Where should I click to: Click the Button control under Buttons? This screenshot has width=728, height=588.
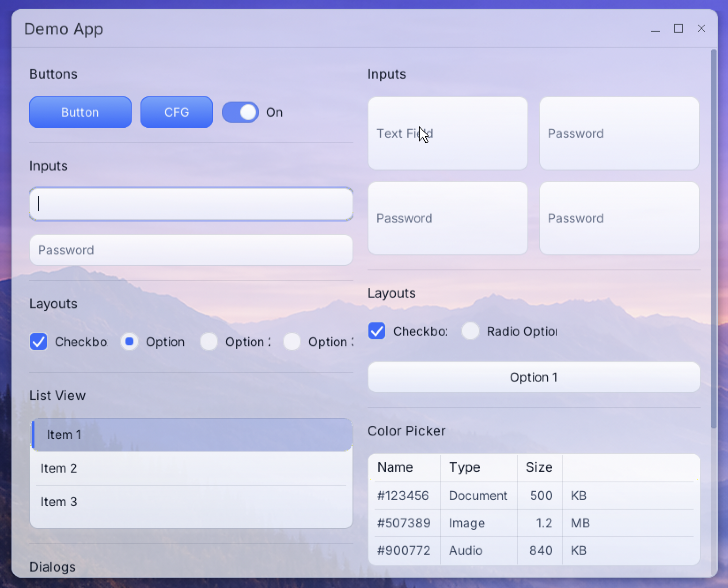[x=80, y=112]
